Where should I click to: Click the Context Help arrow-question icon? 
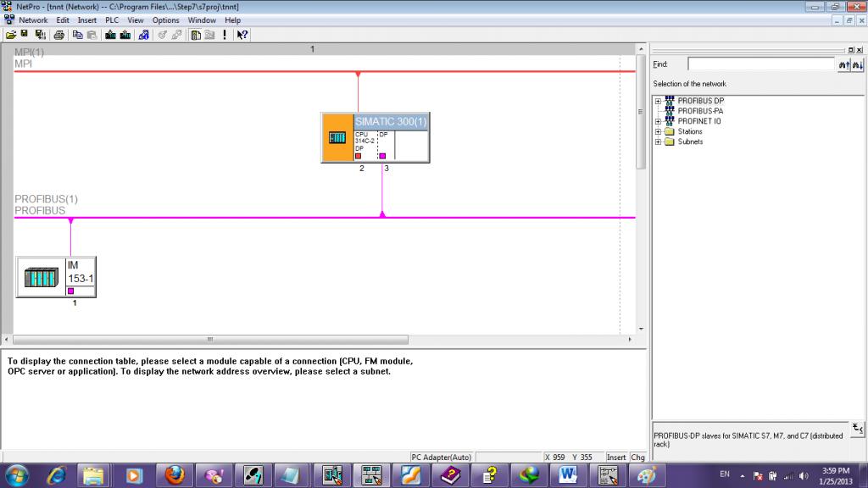[242, 35]
